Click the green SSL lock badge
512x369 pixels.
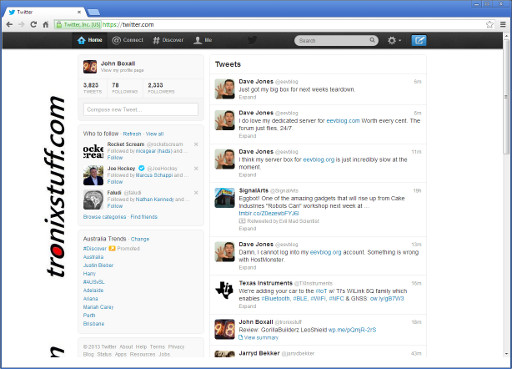tap(78, 25)
